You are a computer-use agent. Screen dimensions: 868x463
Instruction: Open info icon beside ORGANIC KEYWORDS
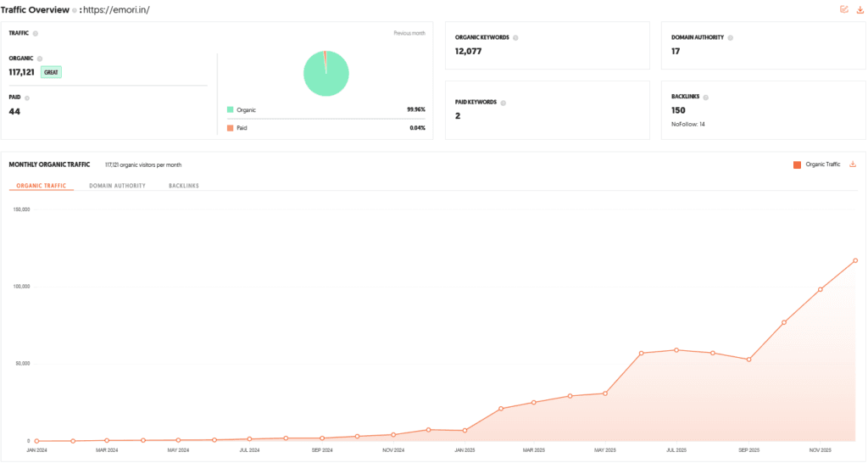[x=515, y=37]
